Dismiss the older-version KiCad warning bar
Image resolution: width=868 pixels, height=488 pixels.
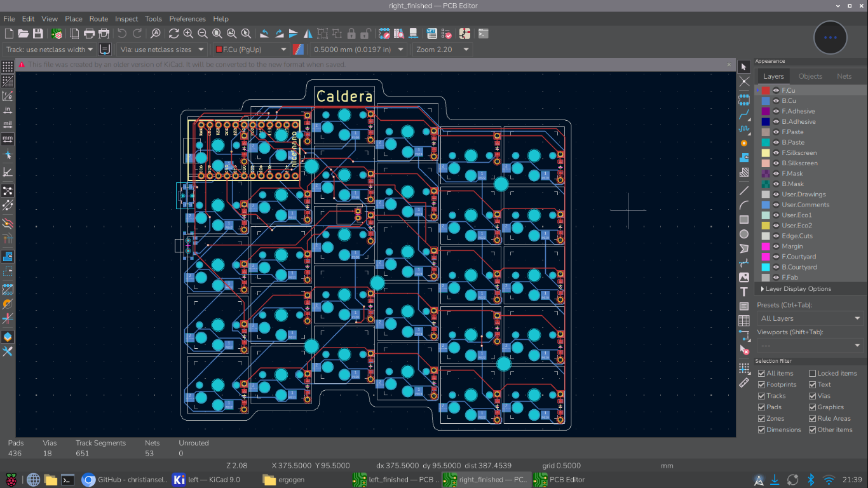[729, 65]
